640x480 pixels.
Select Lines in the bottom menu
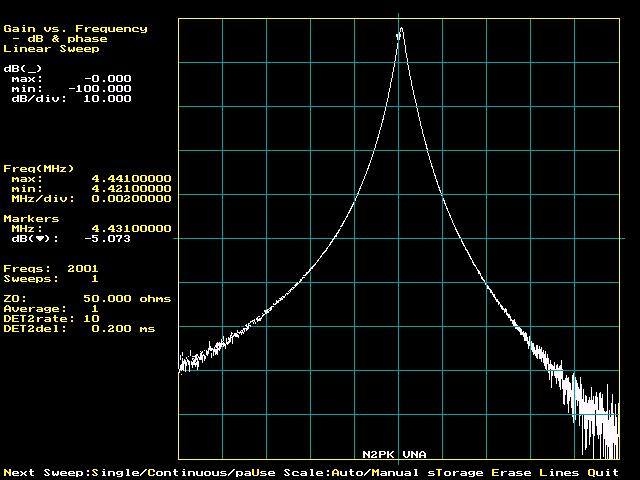point(559,472)
